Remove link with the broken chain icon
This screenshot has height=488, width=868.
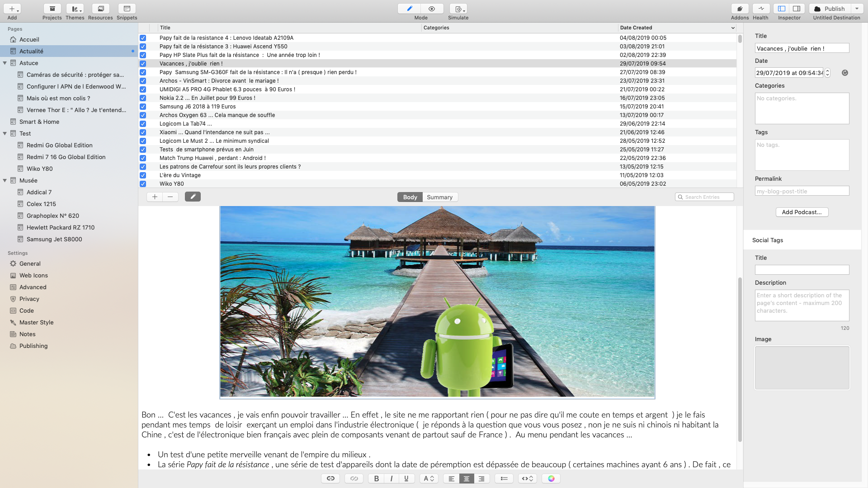[354, 479]
